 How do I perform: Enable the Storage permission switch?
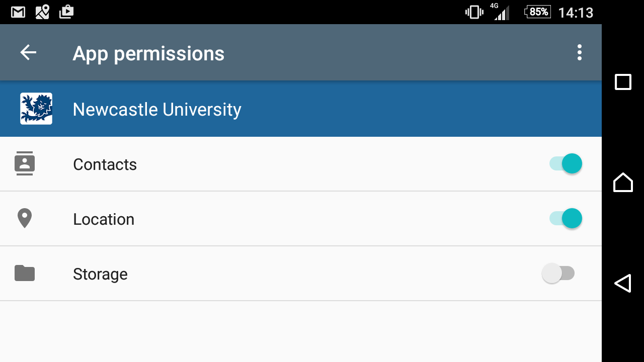pyautogui.click(x=558, y=274)
